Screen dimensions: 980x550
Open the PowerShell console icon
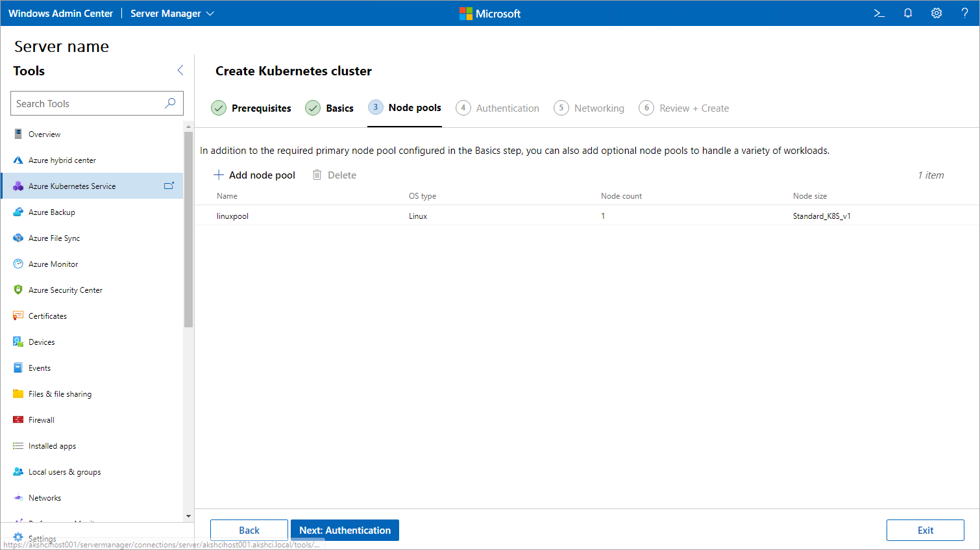pos(879,13)
